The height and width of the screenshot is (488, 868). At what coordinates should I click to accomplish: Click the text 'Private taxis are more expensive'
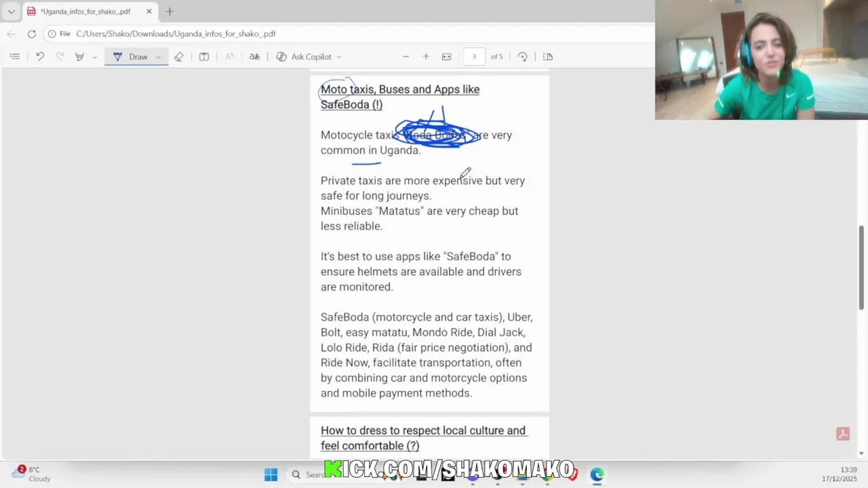tap(401, 181)
